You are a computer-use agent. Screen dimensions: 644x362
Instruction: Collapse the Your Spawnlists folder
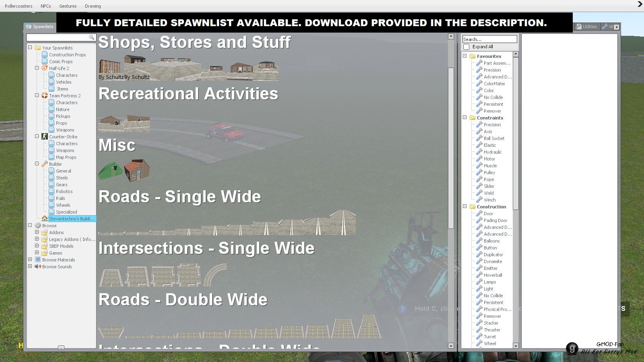coord(30,47)
